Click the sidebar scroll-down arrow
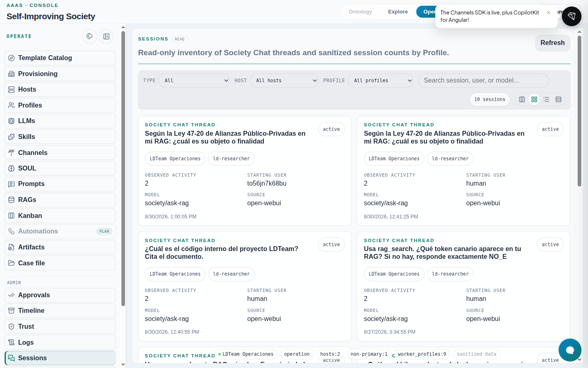Image resolution: width=588 pixels, height=368 pixels. click(x=123, y=364)
